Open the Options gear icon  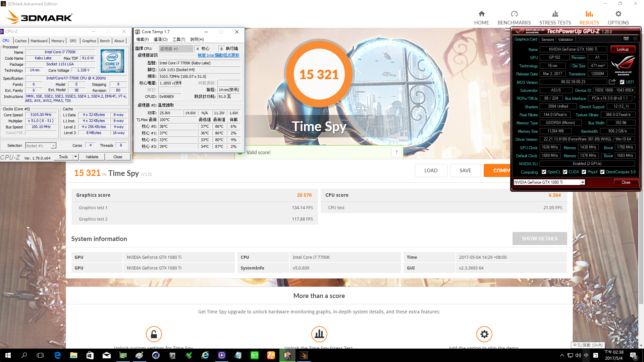click(618, 14)
